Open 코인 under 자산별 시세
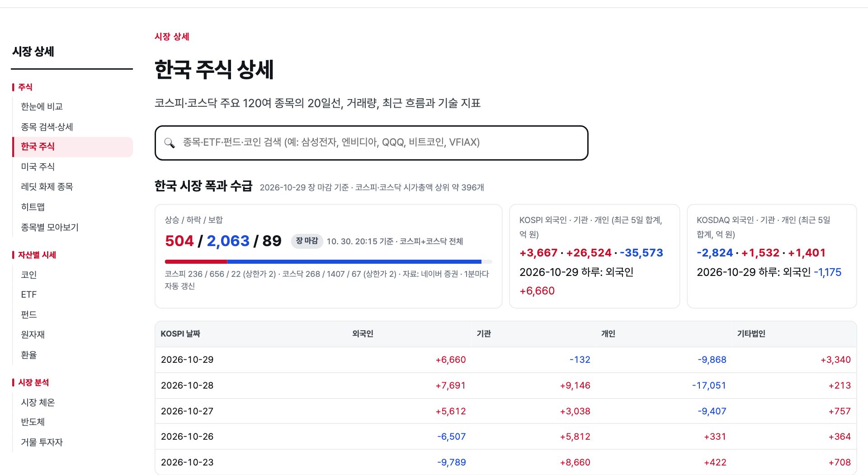Image resolution: width=868 pixels, height=475 pixels. coord(28,275)
